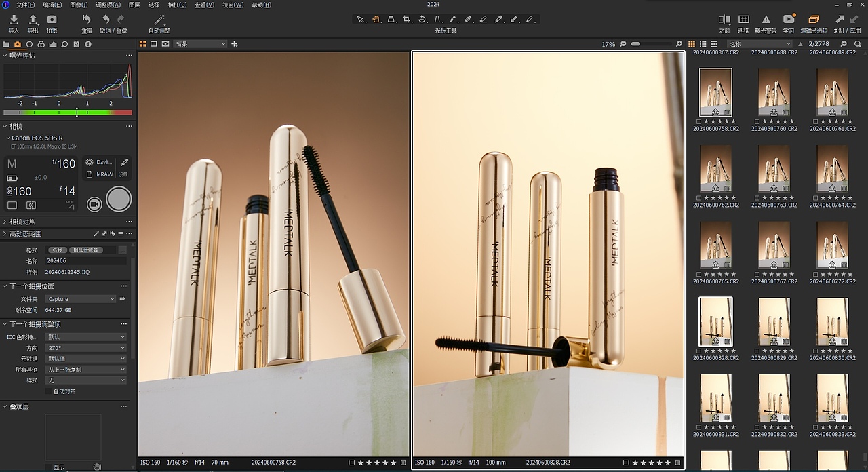The image size is (868, 472).
Task: Click the format ellipsis button beside 相机计数器
Action: [x=122, y=250]
